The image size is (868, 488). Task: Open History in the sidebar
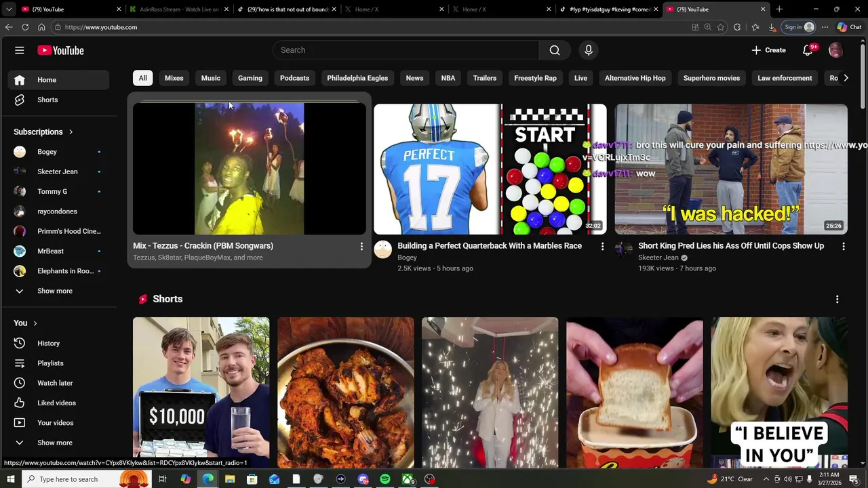point(60,343)
